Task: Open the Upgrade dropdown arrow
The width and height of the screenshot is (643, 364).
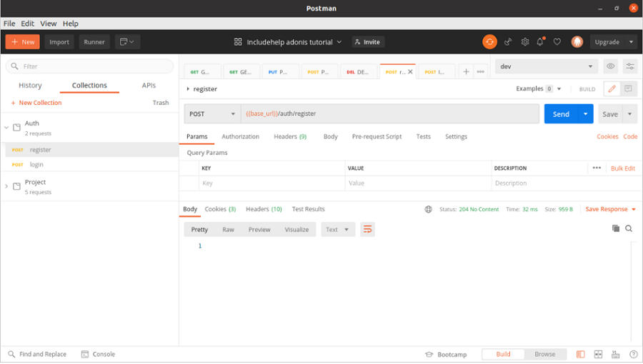Action: (631, 42)
